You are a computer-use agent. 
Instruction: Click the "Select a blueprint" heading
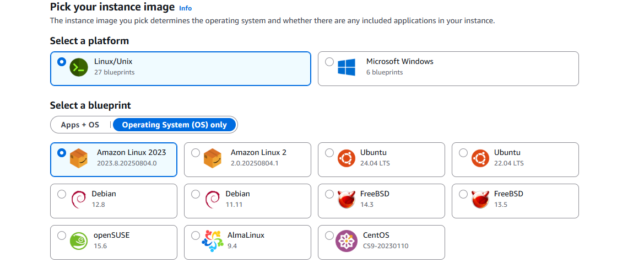(x=90, y=105)
